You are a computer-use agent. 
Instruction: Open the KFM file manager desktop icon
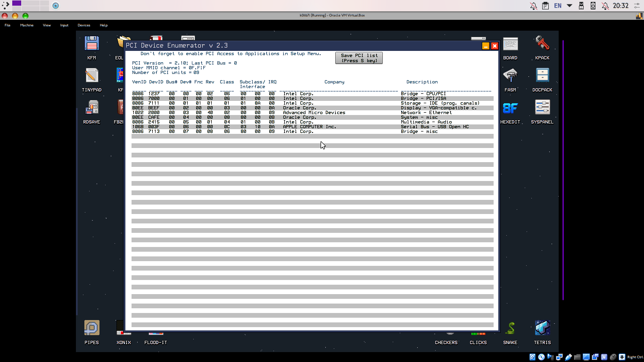point(91,47)
